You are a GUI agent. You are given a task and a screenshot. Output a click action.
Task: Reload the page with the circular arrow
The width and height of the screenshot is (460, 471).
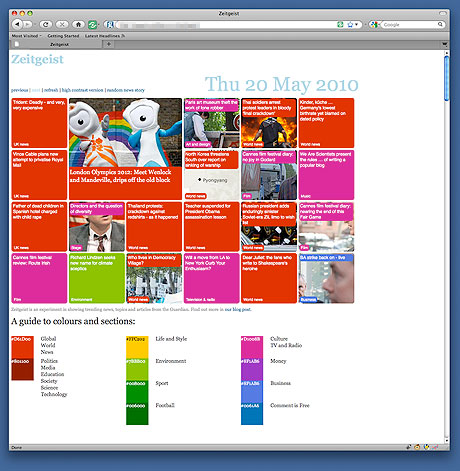[x=46, y=24]
